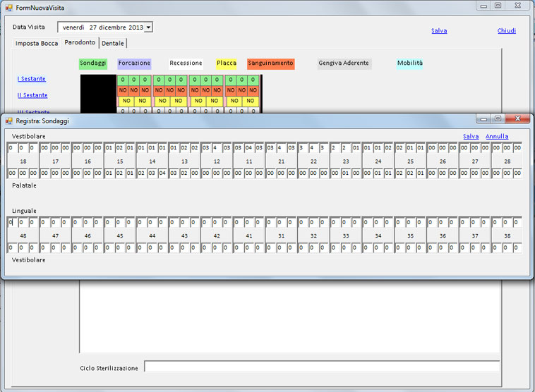Click vestibular field showing 04 above tooth 11

[248, 148]
